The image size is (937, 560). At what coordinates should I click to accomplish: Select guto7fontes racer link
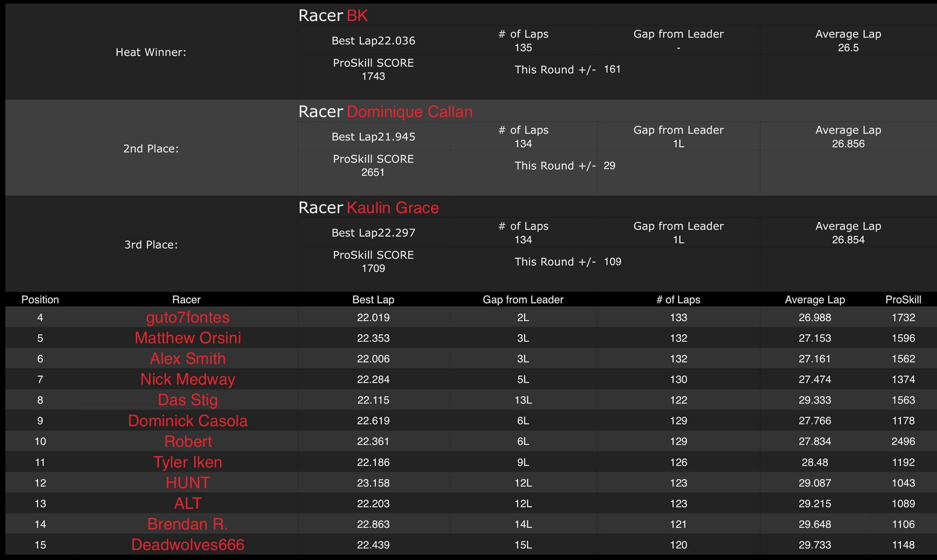187,318
